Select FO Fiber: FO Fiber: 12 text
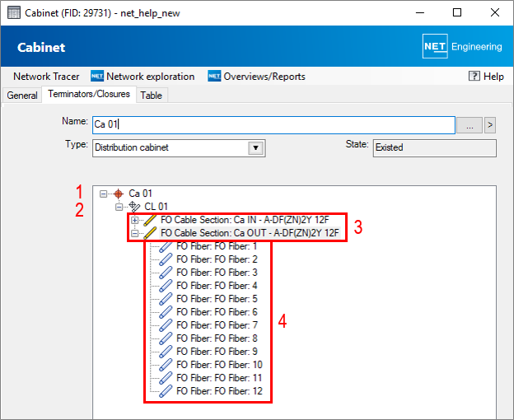Viewport: 514px width, 420px height. coord(220,391)
